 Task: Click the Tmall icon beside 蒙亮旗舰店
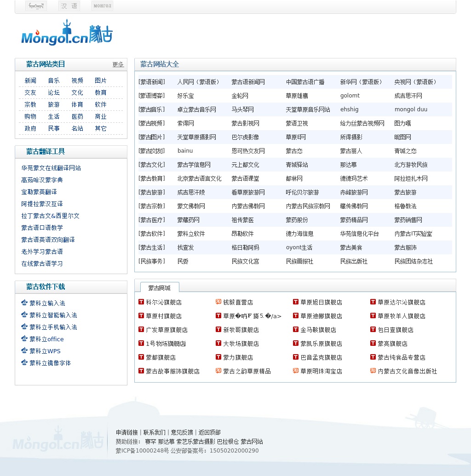pyautogui.click(x=373, y=344)
